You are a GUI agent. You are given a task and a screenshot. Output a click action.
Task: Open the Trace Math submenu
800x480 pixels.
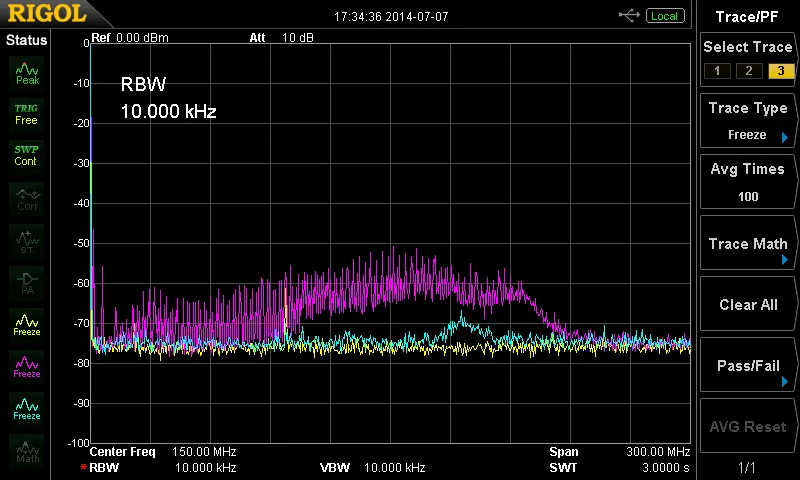(747, 243)
